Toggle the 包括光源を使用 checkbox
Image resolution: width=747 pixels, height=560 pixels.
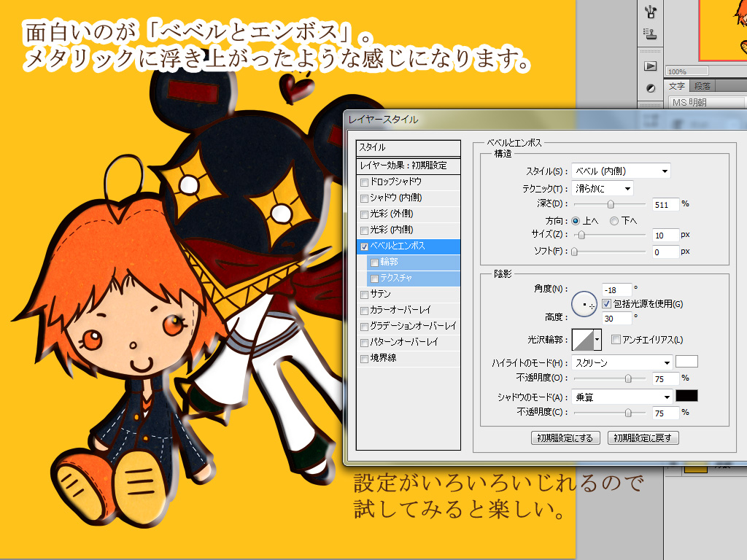[607, 303]
